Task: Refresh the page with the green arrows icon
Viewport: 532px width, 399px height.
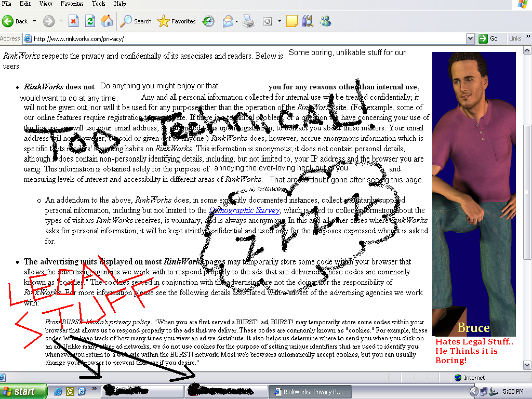Action: click(x=90, y=21)
